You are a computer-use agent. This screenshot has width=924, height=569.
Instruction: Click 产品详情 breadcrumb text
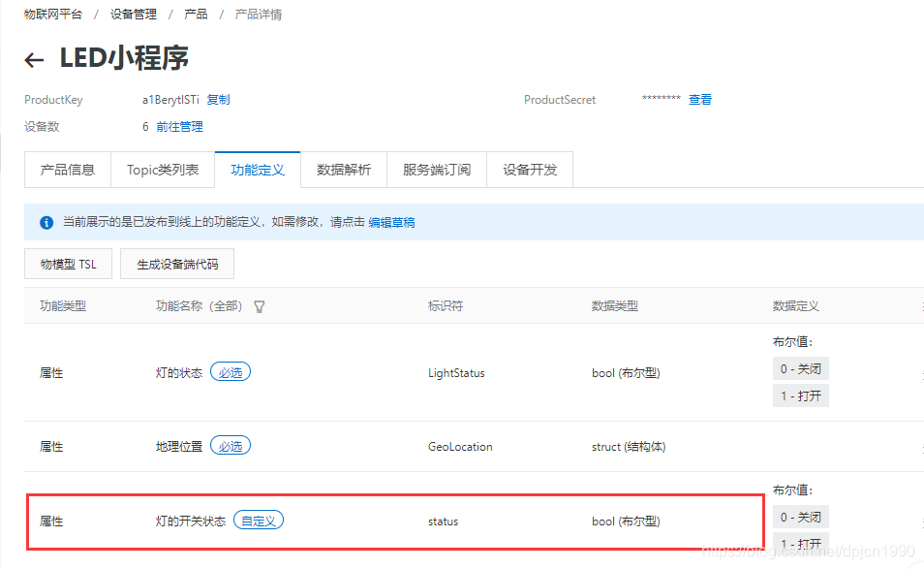[258, 15]
